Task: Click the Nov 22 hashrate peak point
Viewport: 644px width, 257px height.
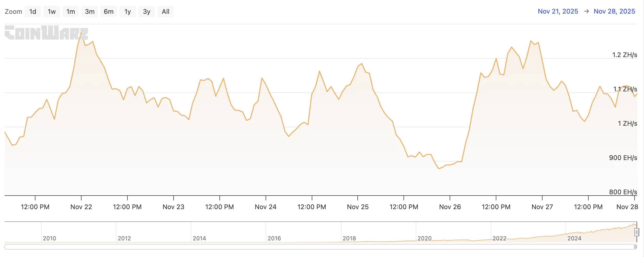Action: click(x=81, y=33)
